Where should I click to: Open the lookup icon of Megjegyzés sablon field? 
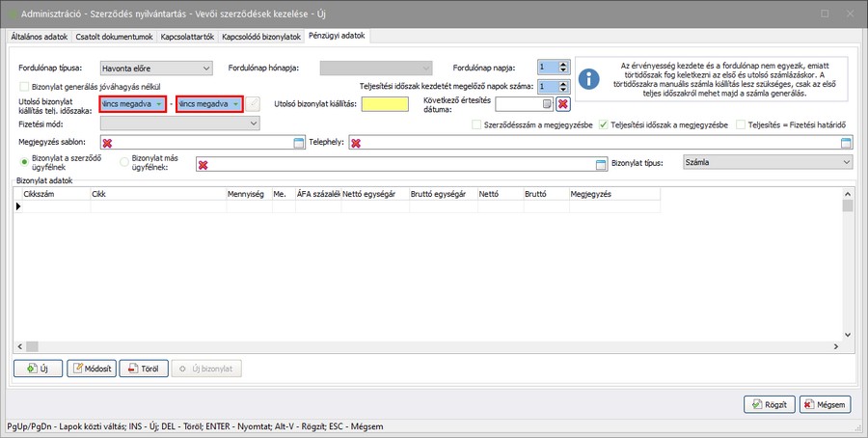[x=298, y=143]
